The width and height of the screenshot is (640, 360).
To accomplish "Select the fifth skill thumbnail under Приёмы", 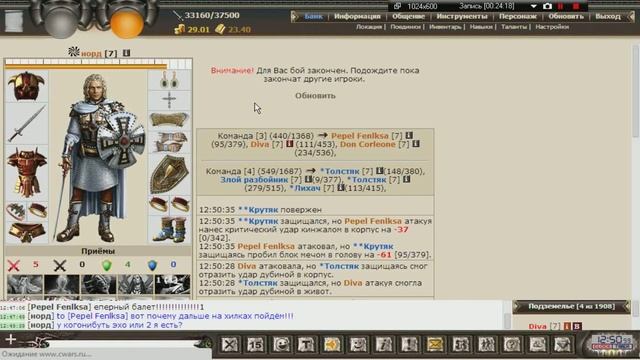I will click(x=172, y=284).
